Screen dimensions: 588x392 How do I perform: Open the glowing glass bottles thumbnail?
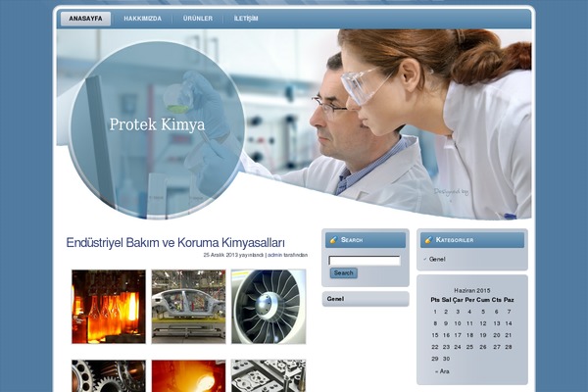tap(109, 307)
